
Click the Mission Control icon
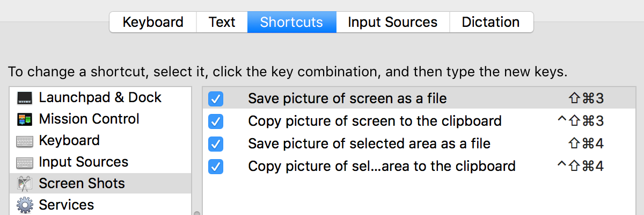(x=24, y=119)
